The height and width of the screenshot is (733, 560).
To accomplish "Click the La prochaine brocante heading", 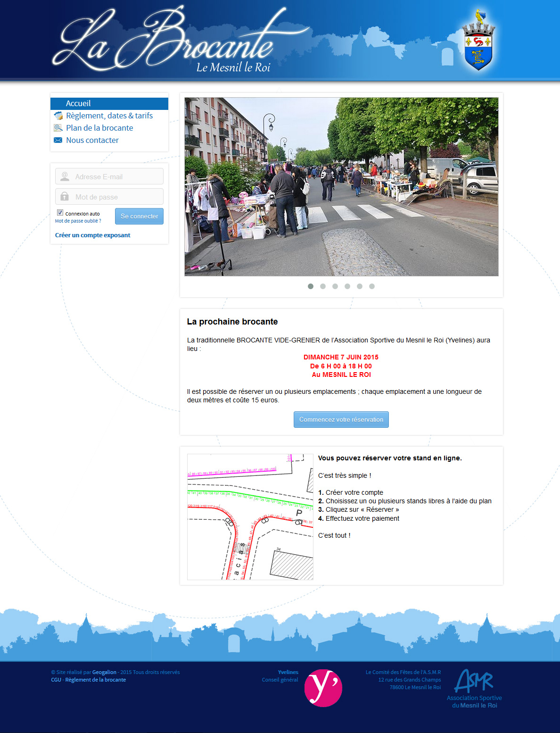I will (x=232, y=322).
